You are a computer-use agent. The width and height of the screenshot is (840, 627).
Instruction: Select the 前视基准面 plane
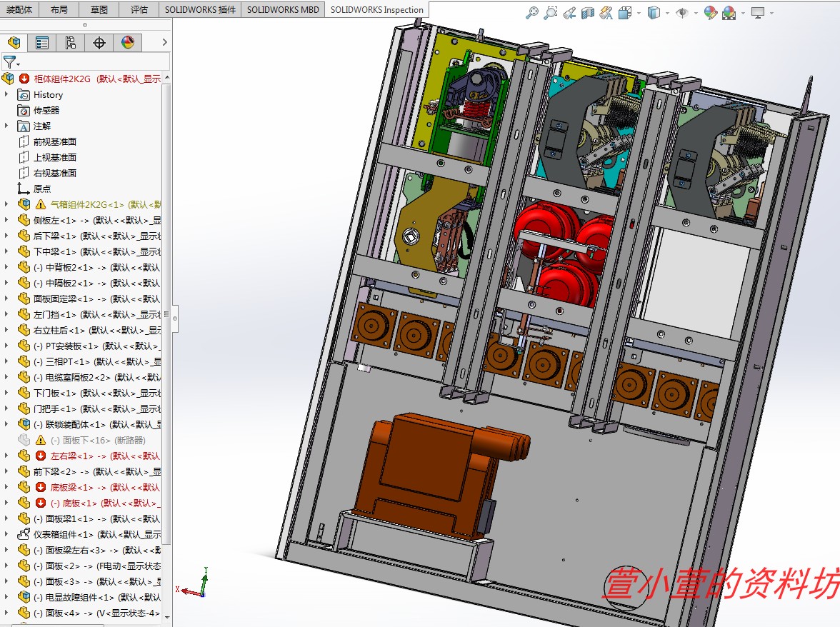coord(54,142)
